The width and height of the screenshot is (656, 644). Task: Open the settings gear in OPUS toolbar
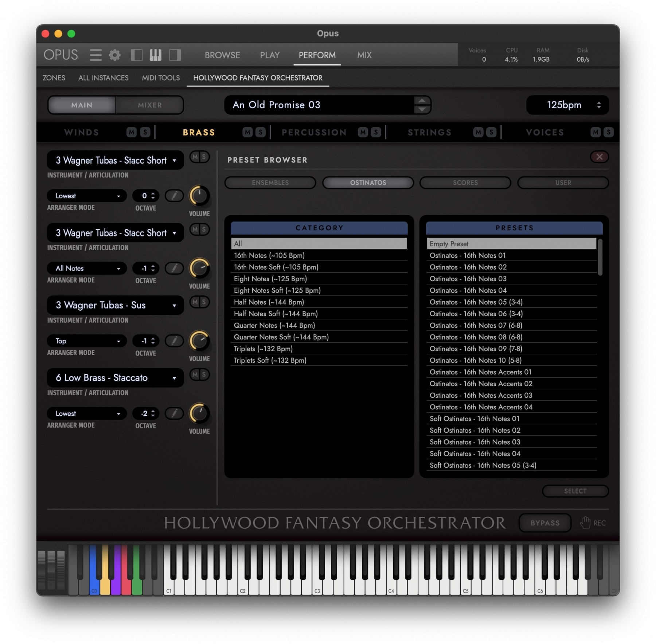115,55
